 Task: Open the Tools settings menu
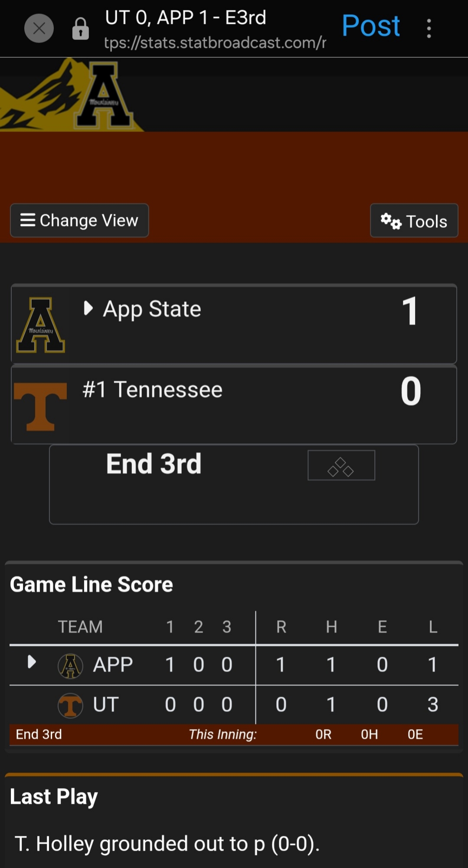(x=414, y=221)
